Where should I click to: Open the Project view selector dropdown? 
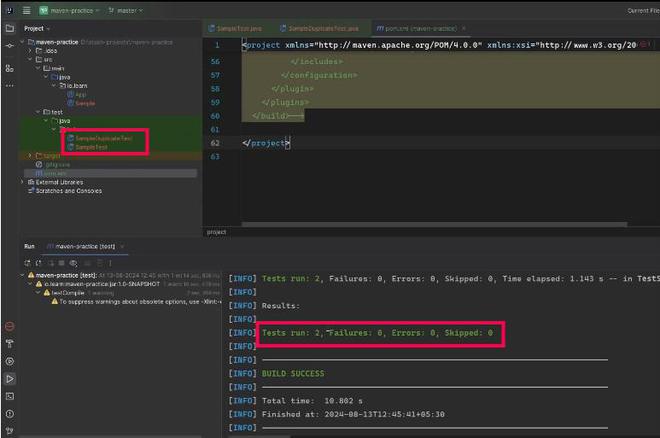coord(37,29)
